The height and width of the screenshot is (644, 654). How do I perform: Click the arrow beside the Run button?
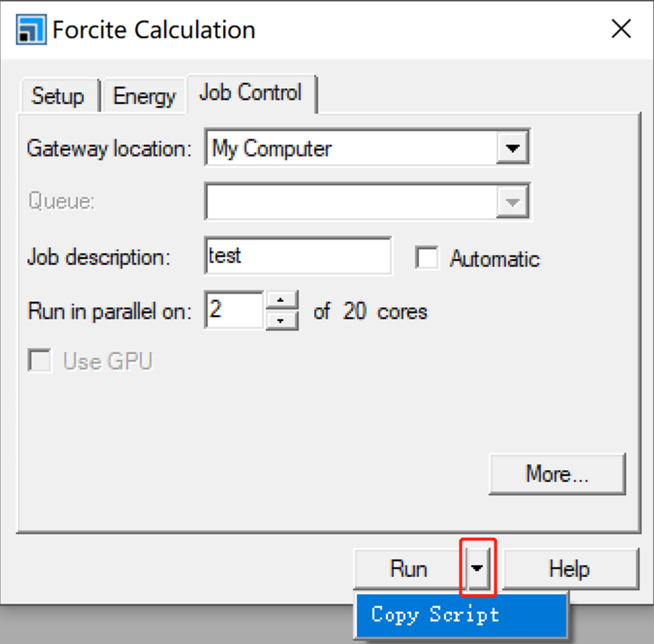(477, 568)
